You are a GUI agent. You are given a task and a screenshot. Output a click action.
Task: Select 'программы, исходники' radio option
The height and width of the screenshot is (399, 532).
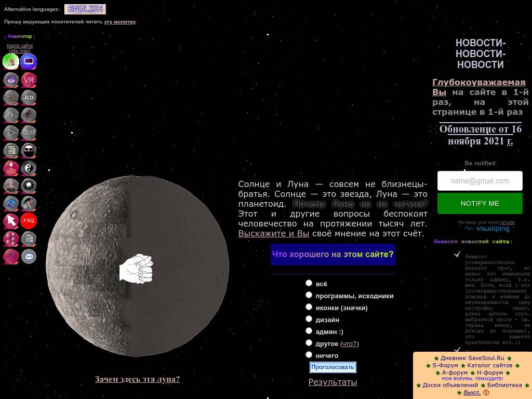pos(309,295)
